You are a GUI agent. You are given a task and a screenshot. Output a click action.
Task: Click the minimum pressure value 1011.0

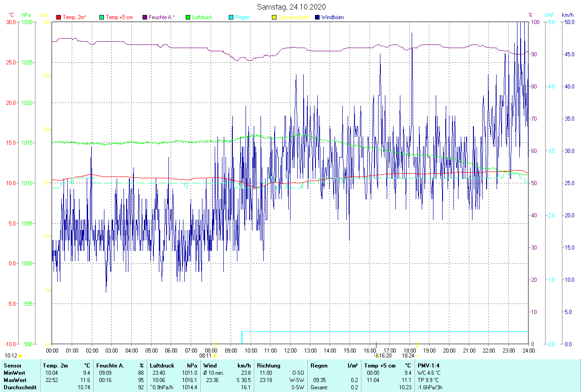pyautogui.click(x=189, y=373)
